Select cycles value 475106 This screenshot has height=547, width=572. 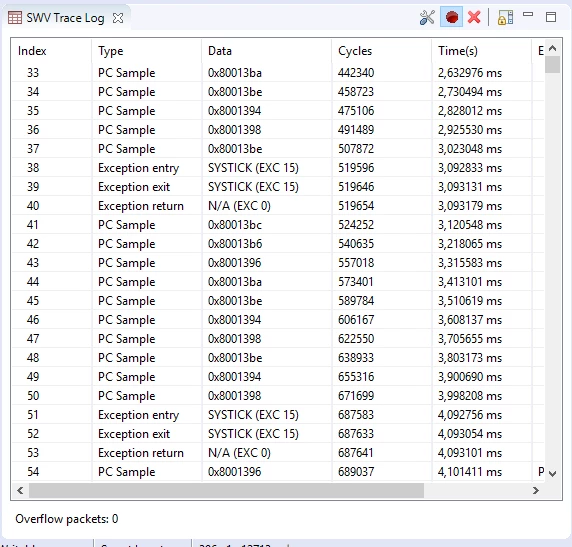pyautogui.click(x=356, y=111)
